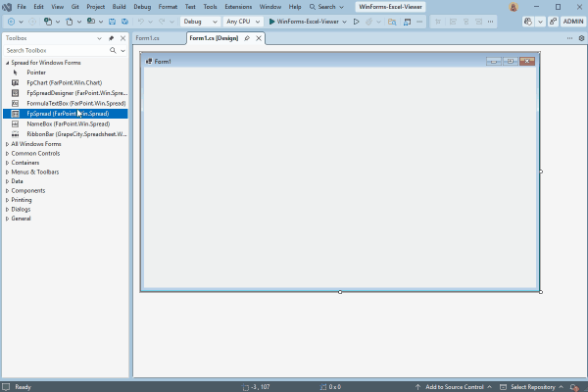Expand the Printing toolbox group

[7, 200]
